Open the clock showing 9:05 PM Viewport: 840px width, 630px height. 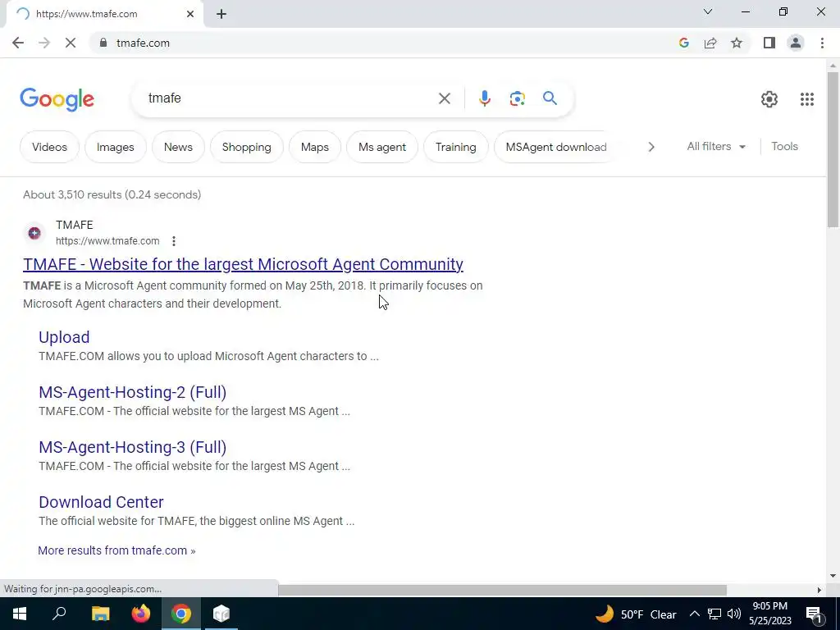coord(769,614)
